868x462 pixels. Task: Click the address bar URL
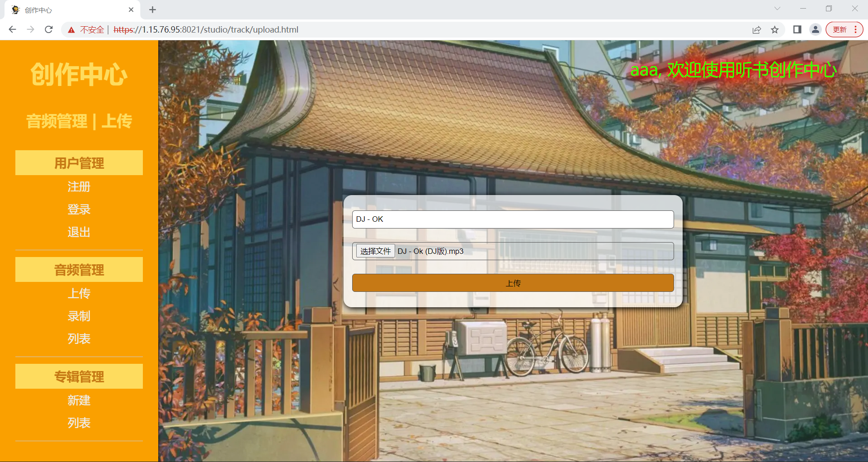pos(206,29)
